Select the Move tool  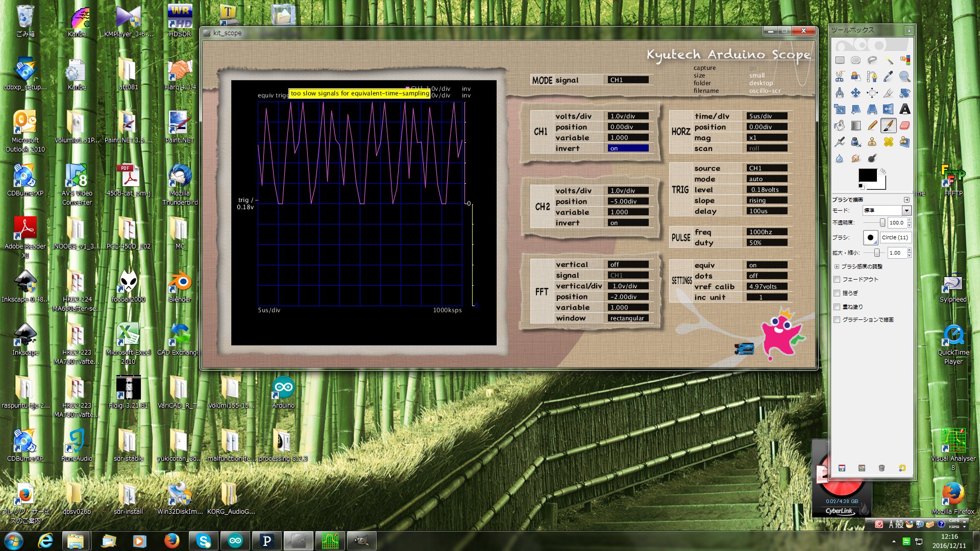[x=856, y=93]
